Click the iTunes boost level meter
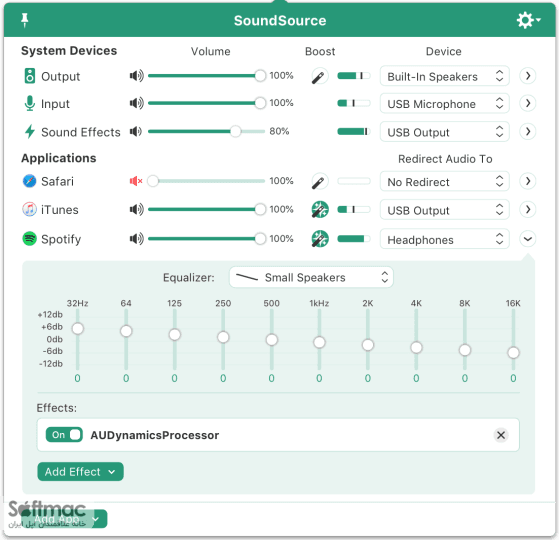The height and width of the screenshot is (540, 559). click(x=354, y=209)
